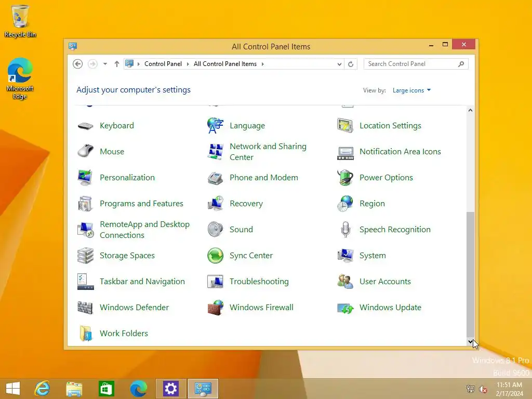Open the Notification Area Icons icon
532x399 pixels.
pos(345,153)
